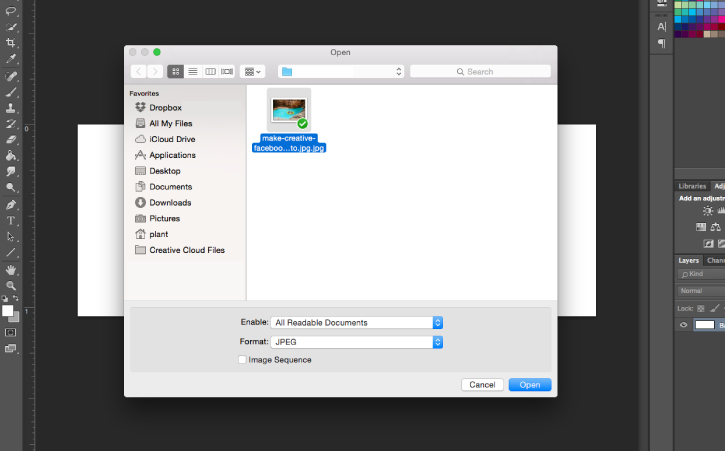Click the blue Open button
The height and width of the screenshot is (451, 725).
[x=530, y=384]
